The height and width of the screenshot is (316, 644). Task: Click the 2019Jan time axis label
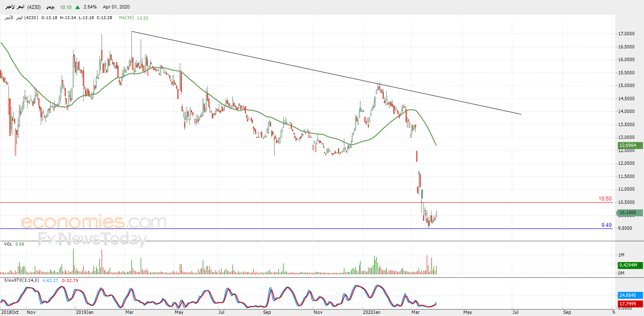(85, 312)
